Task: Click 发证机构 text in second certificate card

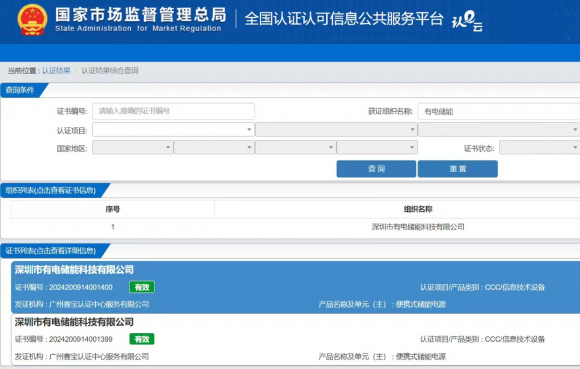Action: tap(82, 356)
